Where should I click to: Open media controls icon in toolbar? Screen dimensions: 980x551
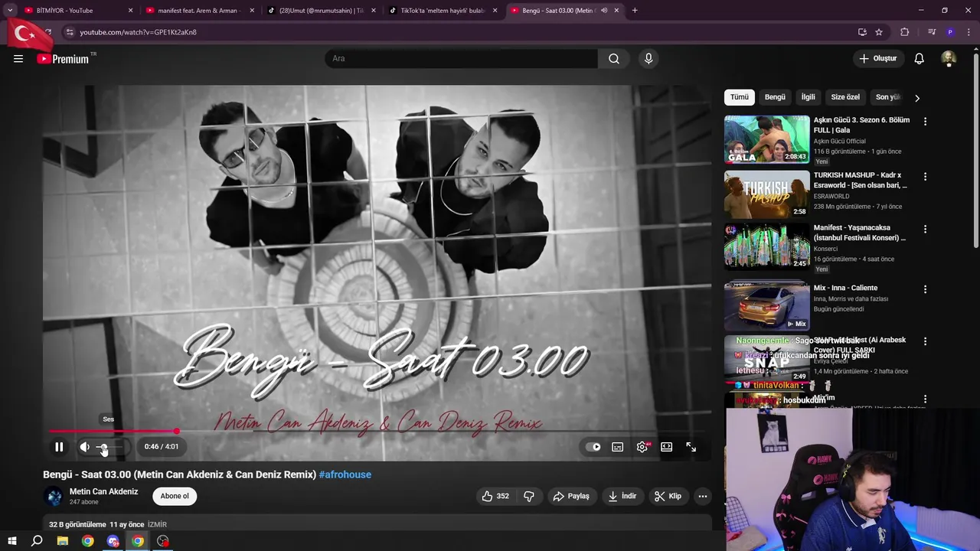tap(932, 32)
